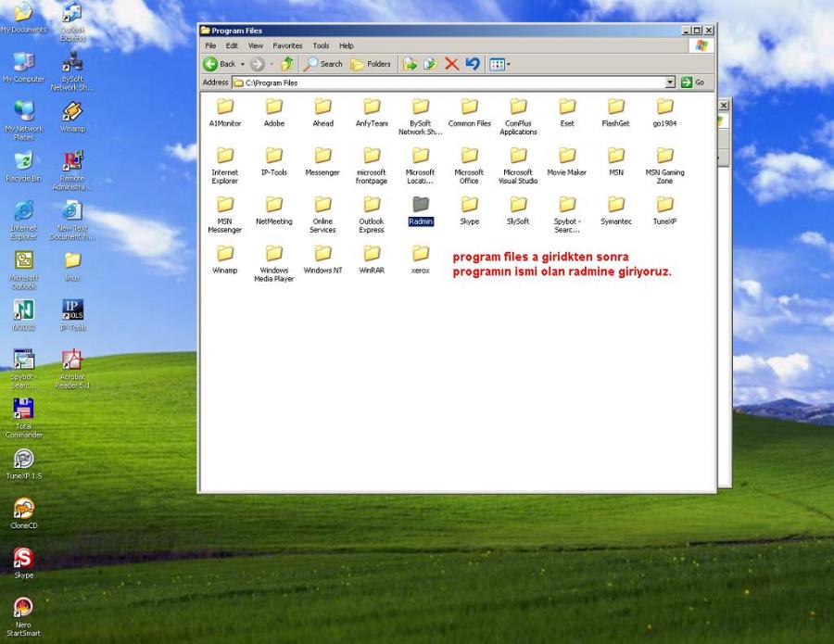This screenshot has height=644, width=834.
Task: Select the Microsoft Visual Studio folder
Action: 518,166
